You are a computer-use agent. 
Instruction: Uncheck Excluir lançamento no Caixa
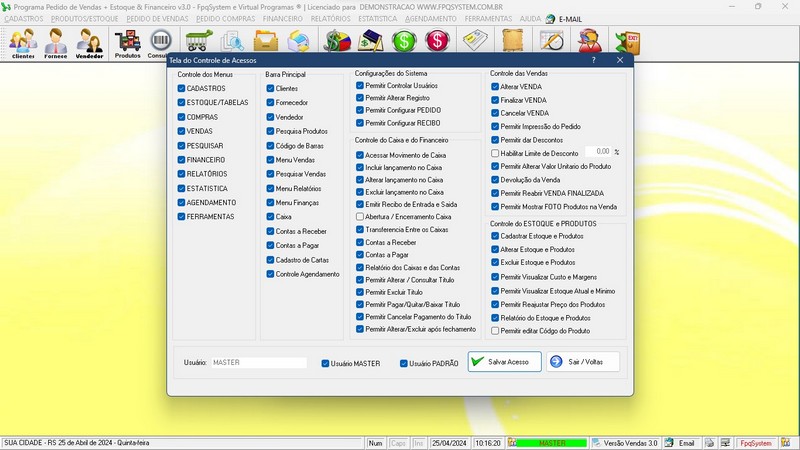point(360,192)
